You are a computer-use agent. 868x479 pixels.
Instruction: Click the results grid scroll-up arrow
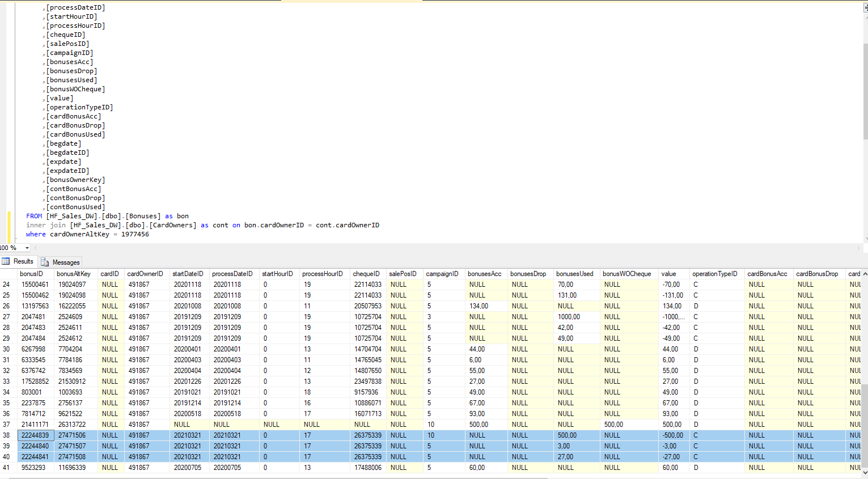[865, 274]
